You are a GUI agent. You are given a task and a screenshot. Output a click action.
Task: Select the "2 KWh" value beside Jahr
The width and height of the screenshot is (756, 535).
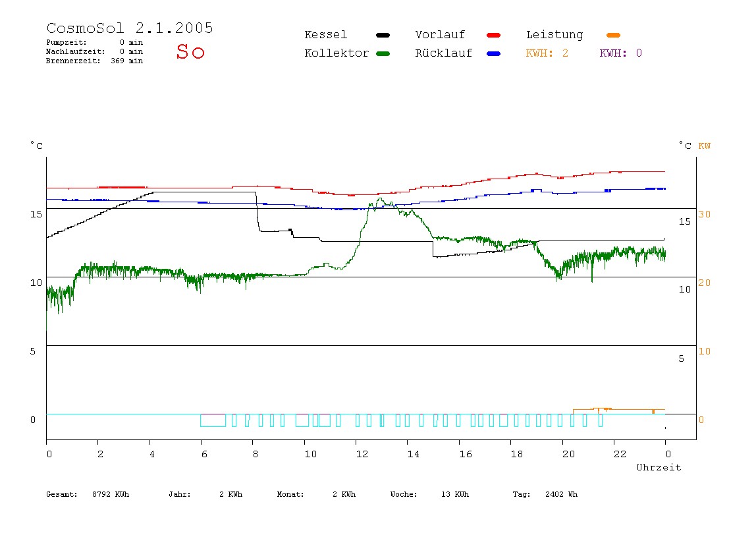231,494
